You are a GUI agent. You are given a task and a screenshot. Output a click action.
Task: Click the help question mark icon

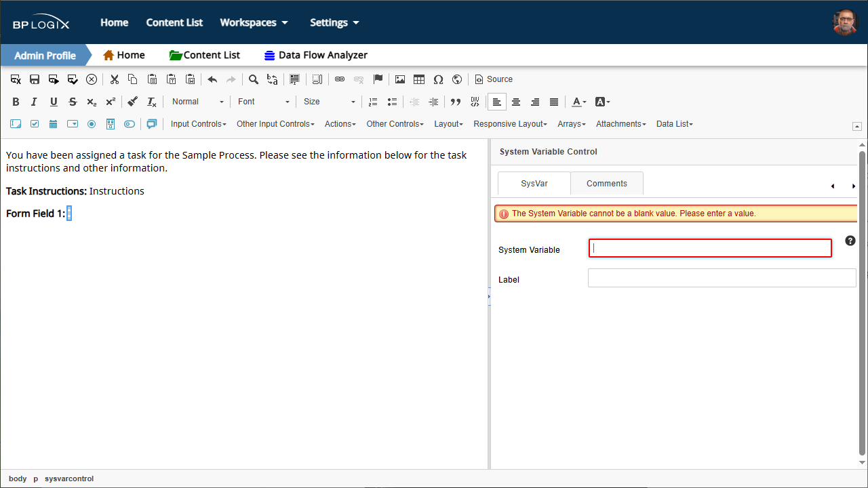point(850,241)
